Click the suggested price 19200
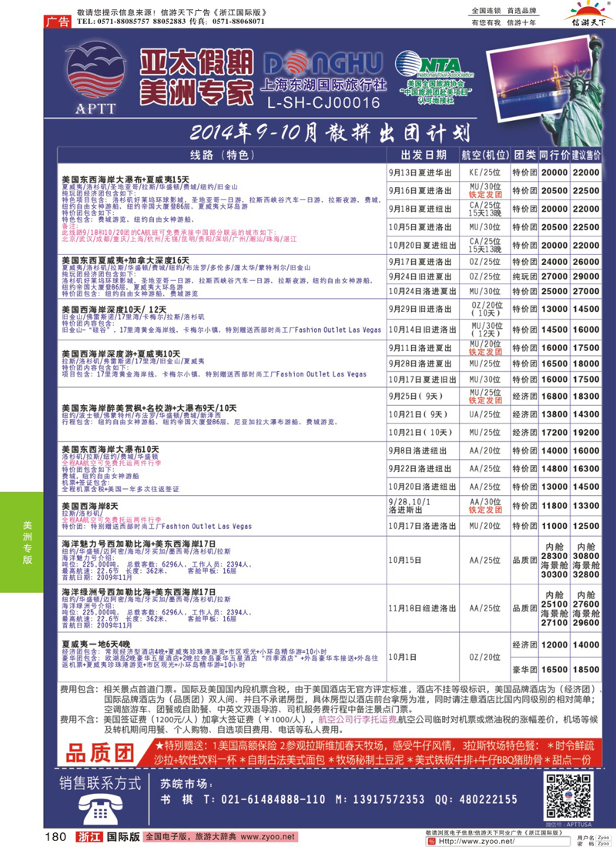This screenshot has width=616, height=847. 586,432
